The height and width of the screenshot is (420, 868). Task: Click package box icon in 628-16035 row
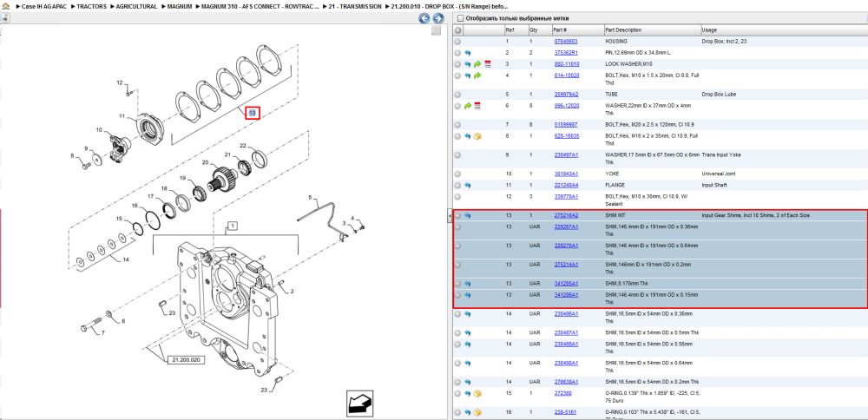coord(477,136)
